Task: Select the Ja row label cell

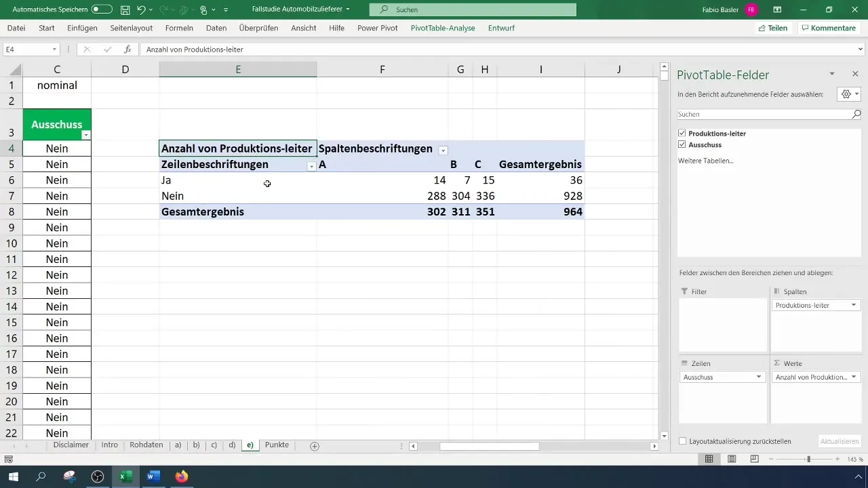Action: 238,180
